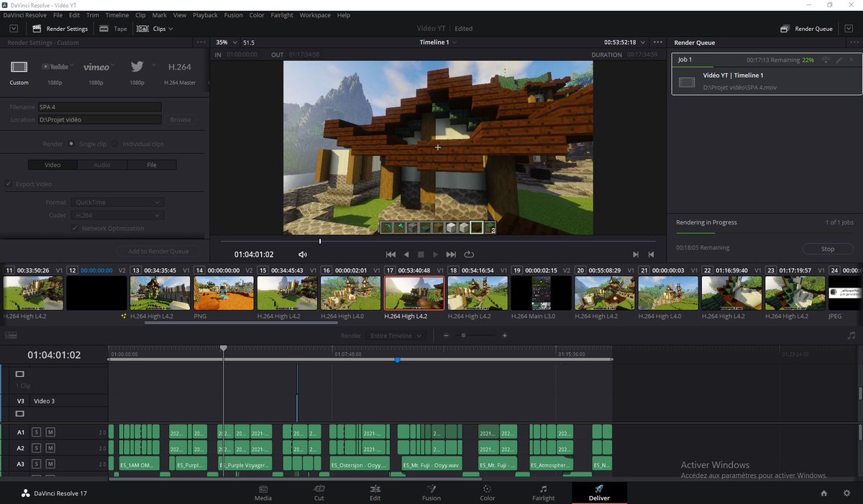Open the viewer options three-dot menu
The width and height of the screenshot is (863, 504).
point(658,42)
